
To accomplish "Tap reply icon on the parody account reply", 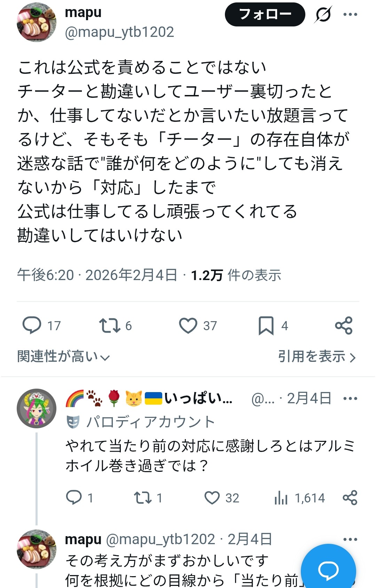I will pyautogui.click(x=74, y=498).
